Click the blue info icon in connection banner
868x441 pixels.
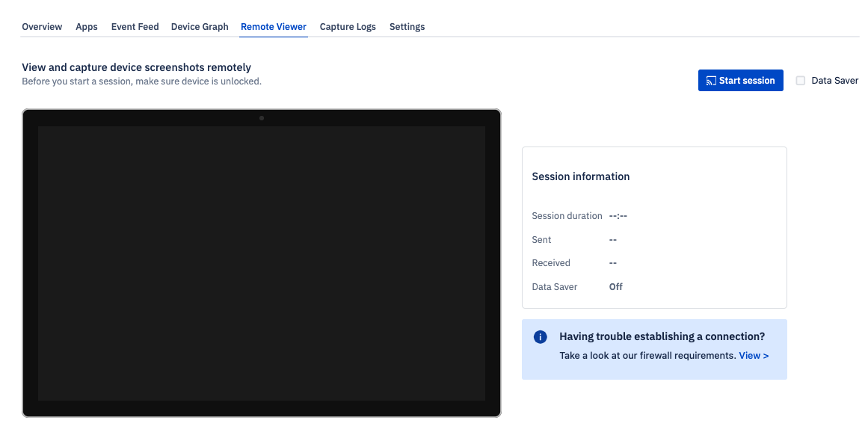(540, 336)
